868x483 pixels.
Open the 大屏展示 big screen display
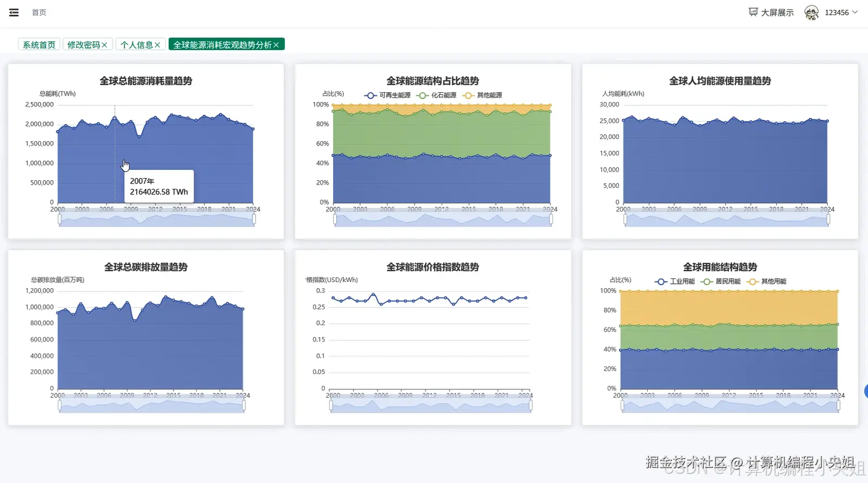pos(771,12)
